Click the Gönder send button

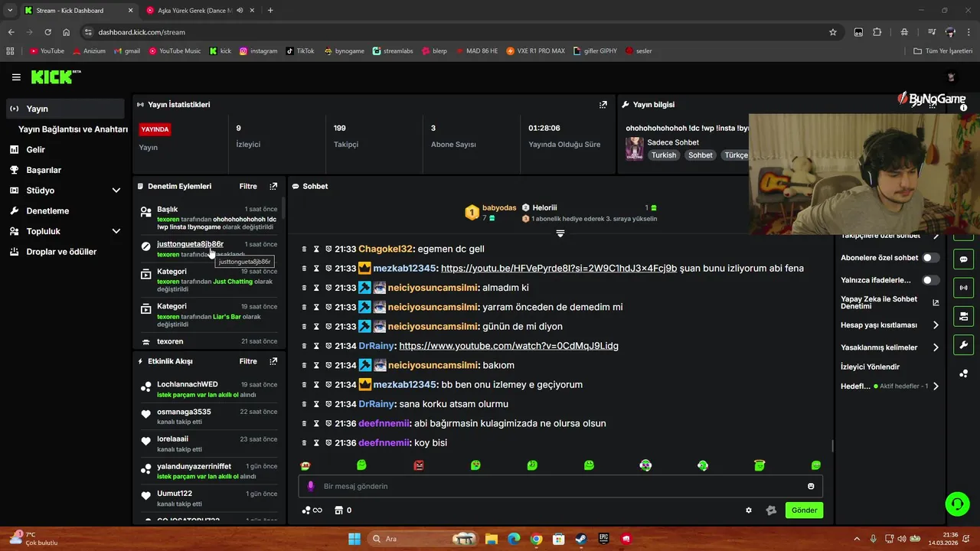pos(804,510)
